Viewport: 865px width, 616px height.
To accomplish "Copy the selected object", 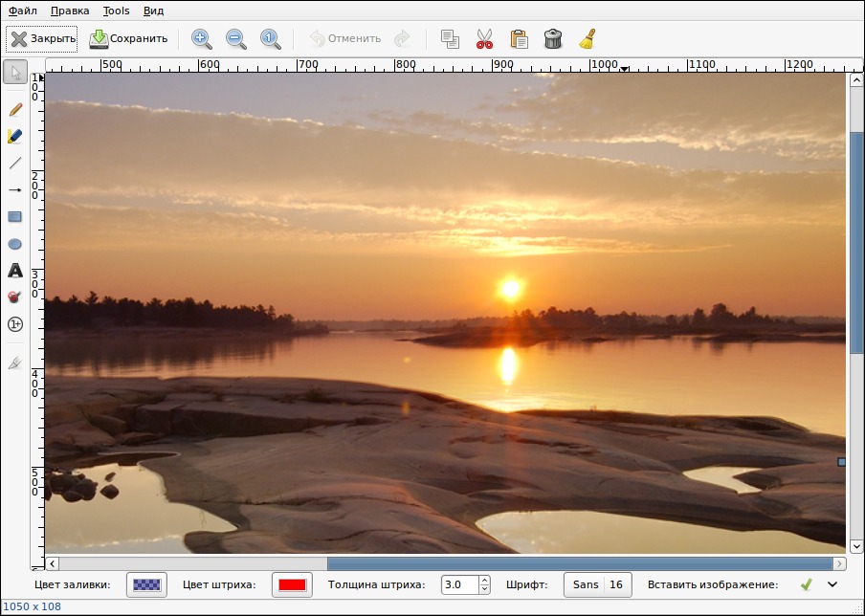I will (450, 38).
